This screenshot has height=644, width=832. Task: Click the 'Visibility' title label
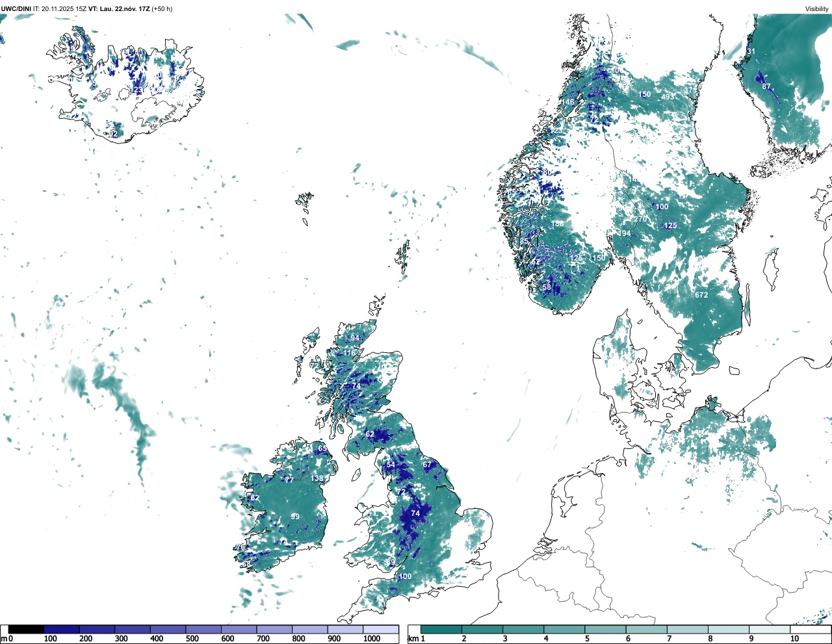point(817,9)
